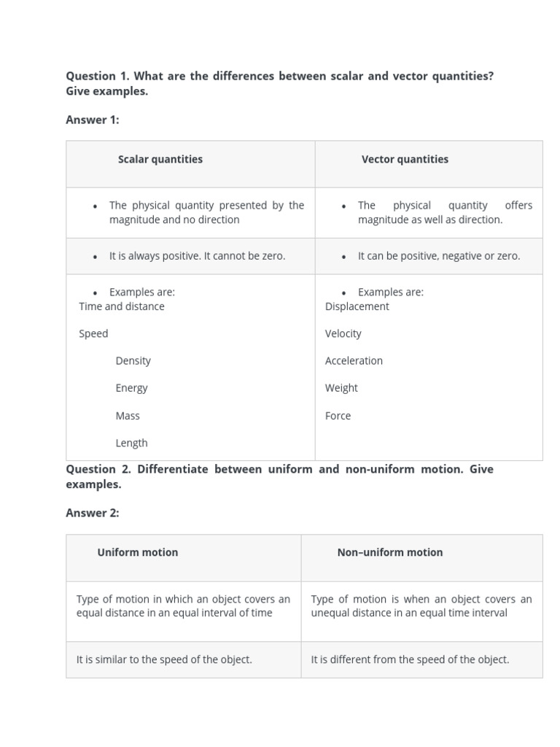The image size is (560, 747).
Task: Click the word 'Energy' in the scalar column
Action: pos(131,388)
